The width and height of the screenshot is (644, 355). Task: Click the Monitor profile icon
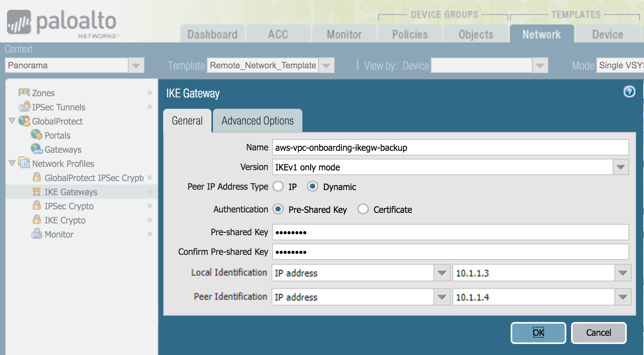click(37, 234)
